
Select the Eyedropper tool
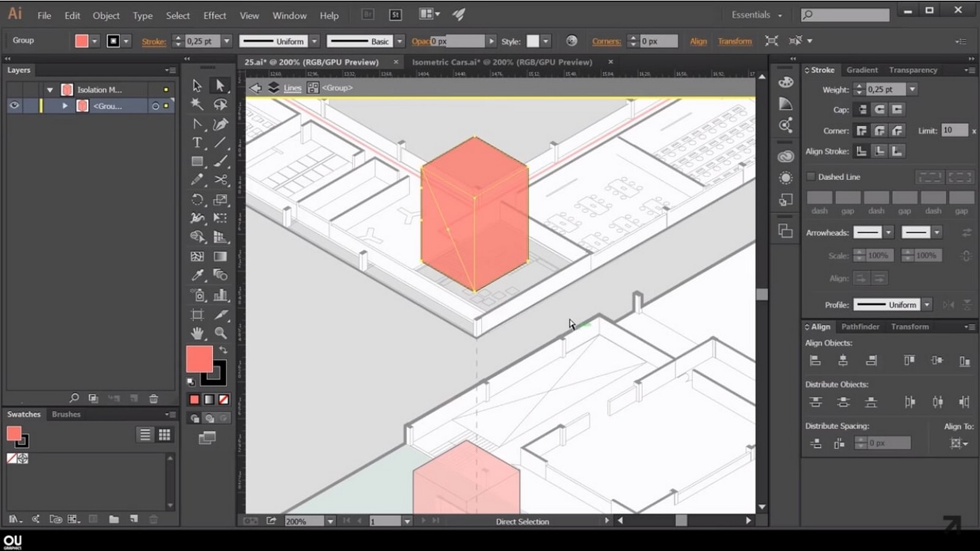point(197,275)
